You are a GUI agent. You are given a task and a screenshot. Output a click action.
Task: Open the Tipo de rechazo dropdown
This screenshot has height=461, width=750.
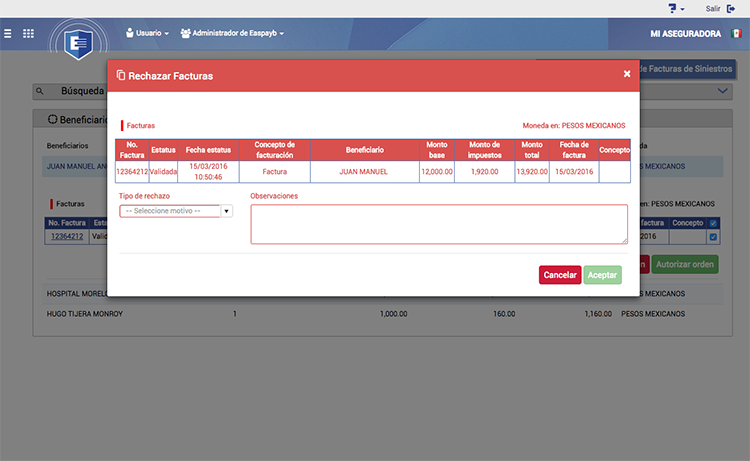[x=176, y=211]
